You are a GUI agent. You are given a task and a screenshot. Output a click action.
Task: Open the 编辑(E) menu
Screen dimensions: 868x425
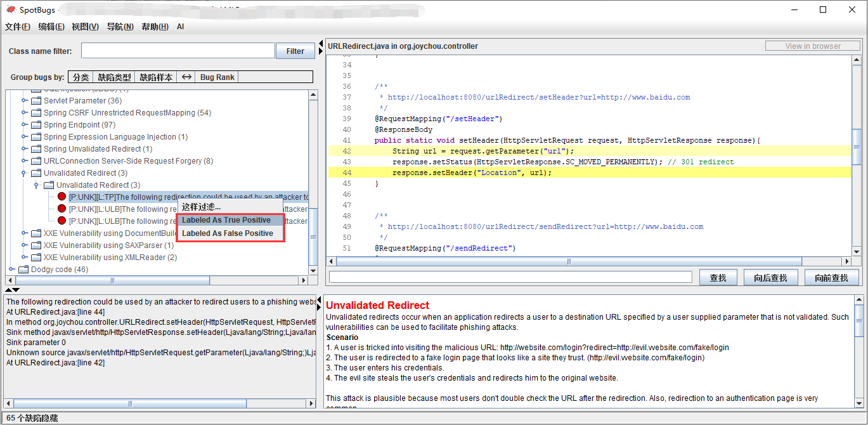51,27
